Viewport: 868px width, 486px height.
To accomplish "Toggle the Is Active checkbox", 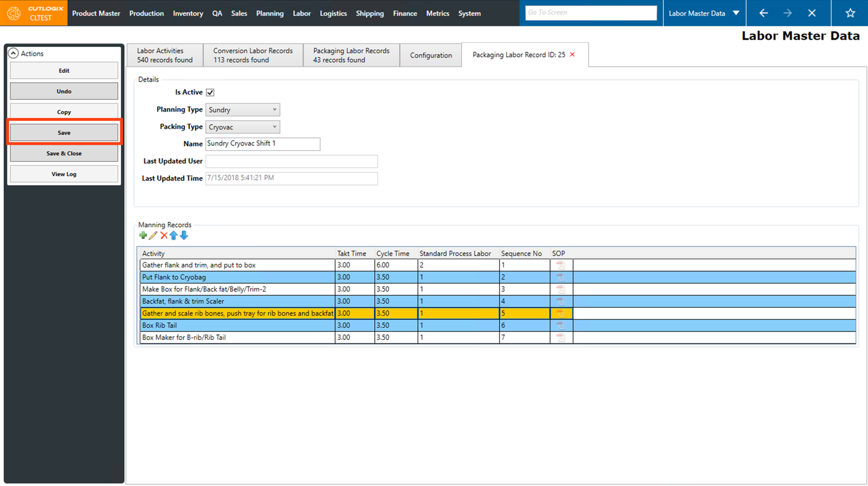I will coord(210,93).
